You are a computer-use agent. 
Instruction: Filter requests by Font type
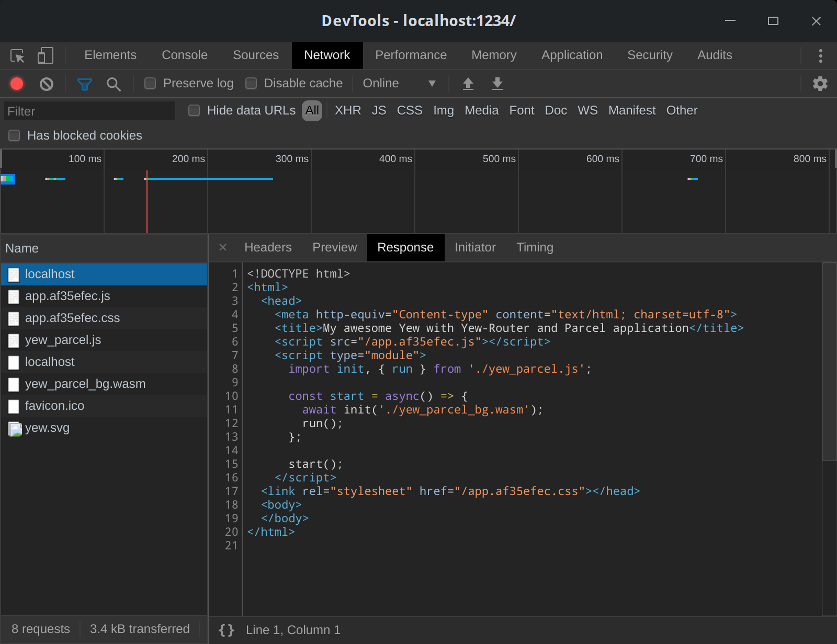click(522, 111)
